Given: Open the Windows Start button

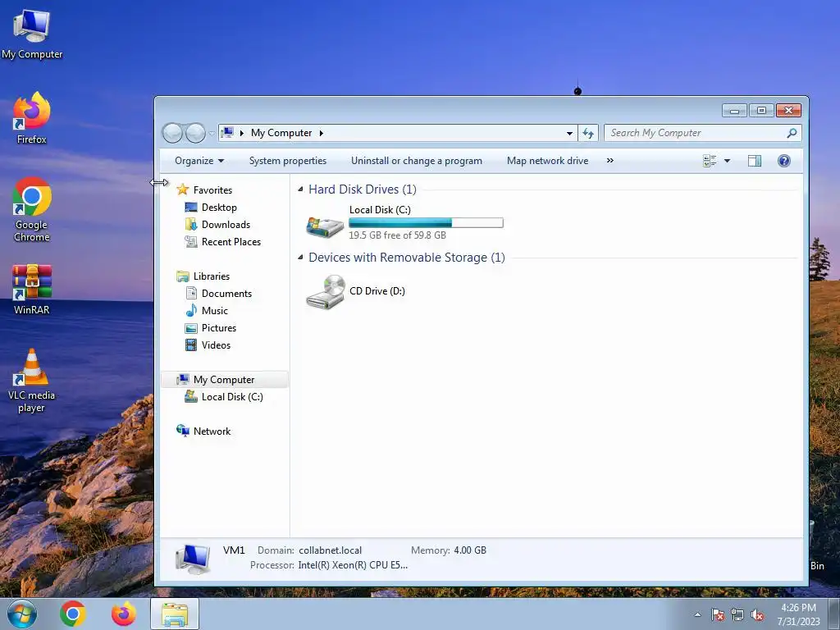Looking at the screenshot, I should (x=21, y=614).
